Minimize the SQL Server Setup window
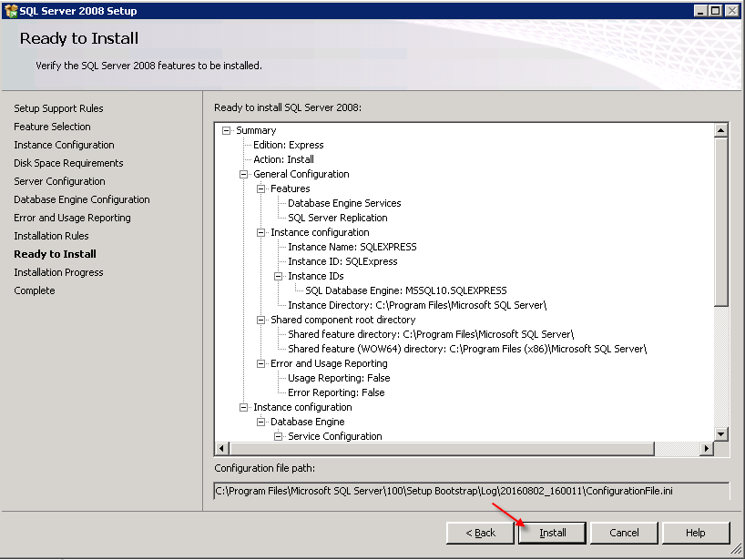Image resolution: width=745 pixels, height=560 pixels. [699, 10]
